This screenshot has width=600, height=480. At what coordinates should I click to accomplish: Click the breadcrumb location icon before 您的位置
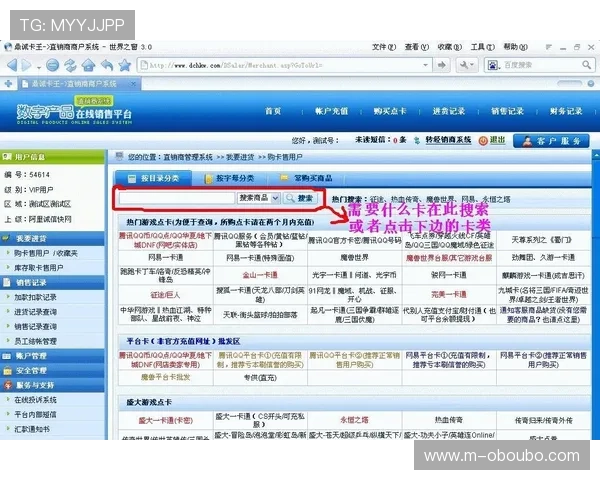120,156
